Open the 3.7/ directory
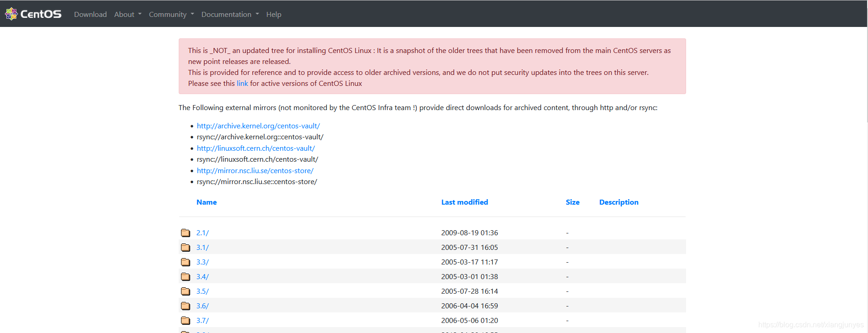The image size is (868, 333). (202, 321)
